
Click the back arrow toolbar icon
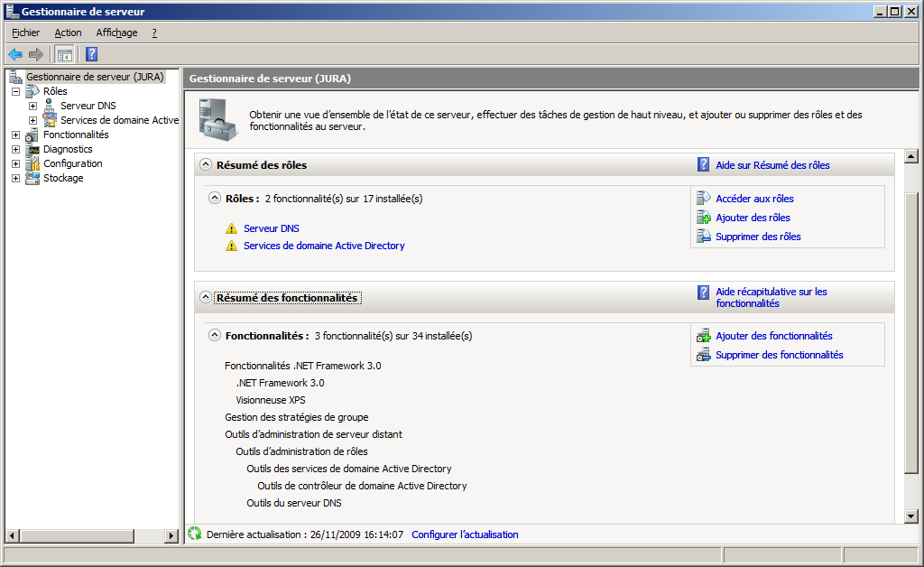coord(15,54)
